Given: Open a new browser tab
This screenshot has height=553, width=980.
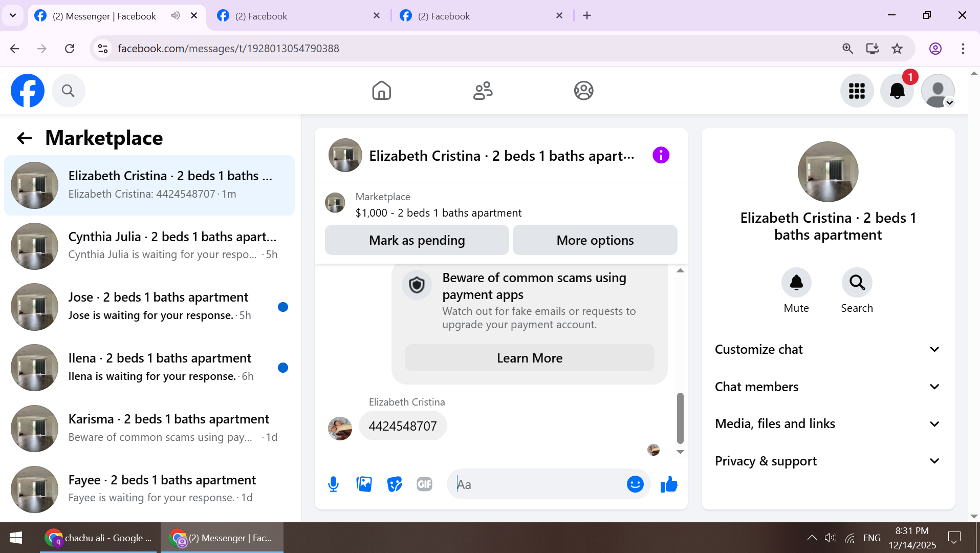Looking at the screenshot, I should click(586, 16).
